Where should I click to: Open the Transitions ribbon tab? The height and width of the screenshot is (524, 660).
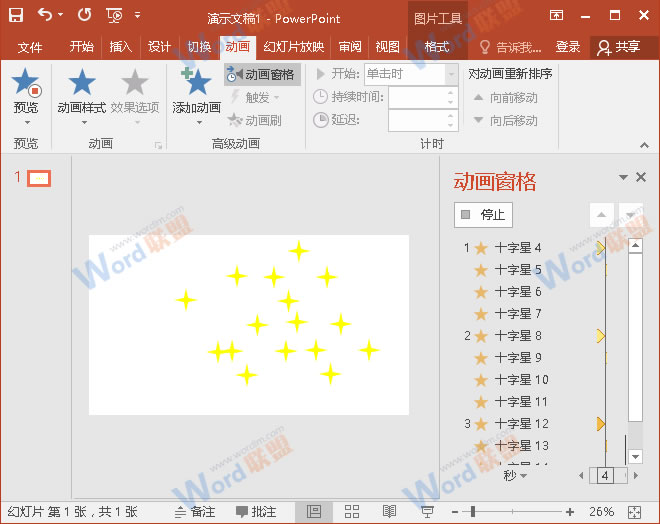199,47
